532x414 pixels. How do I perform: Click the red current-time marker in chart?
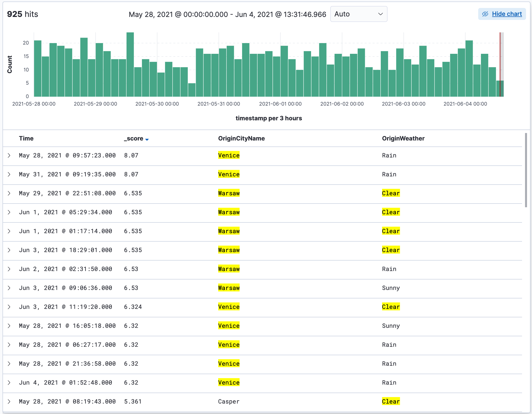tap(500, 62)
